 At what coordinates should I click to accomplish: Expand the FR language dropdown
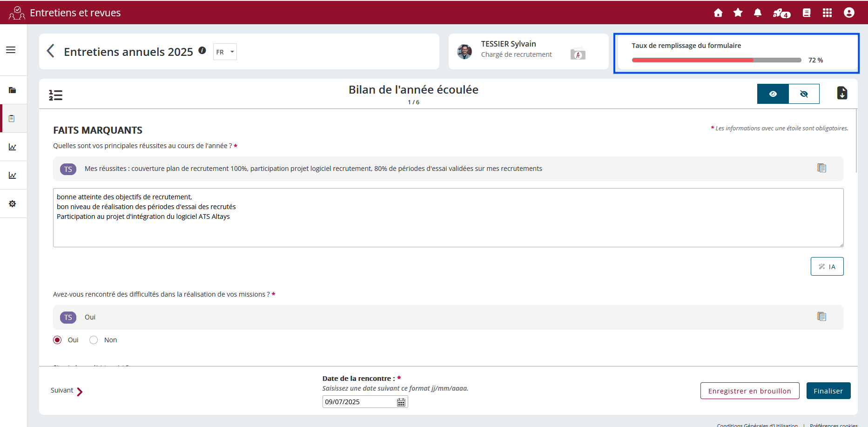(x=225, y=52)
